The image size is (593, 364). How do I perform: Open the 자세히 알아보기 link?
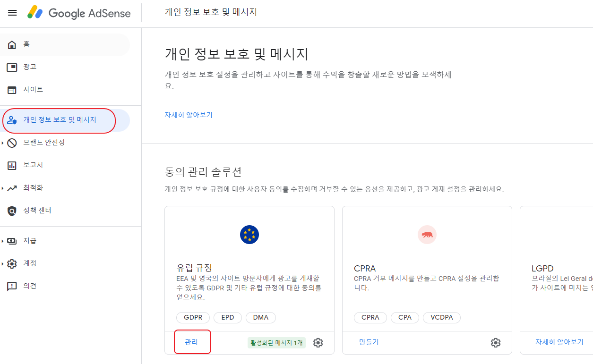pos(188,115)
